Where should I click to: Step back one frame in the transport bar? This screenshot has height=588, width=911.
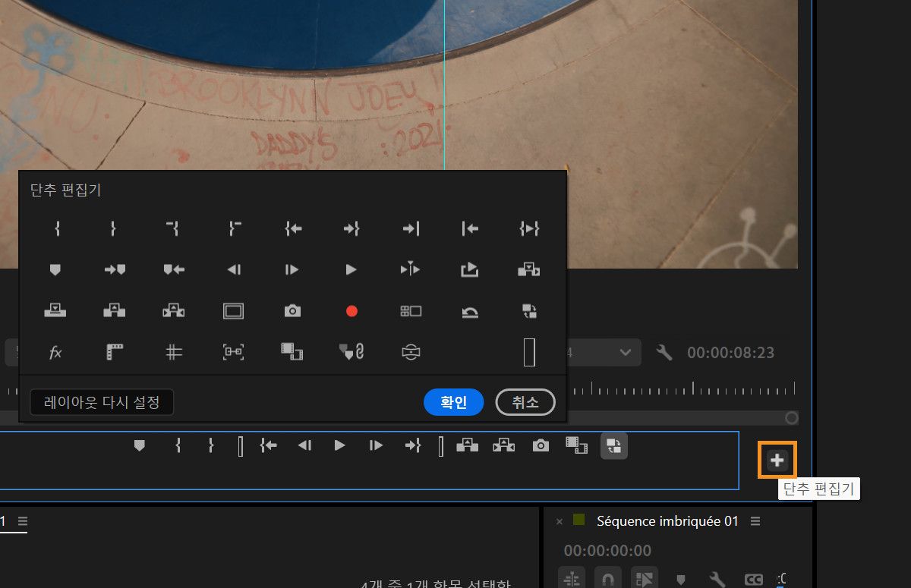coord(305,445)
